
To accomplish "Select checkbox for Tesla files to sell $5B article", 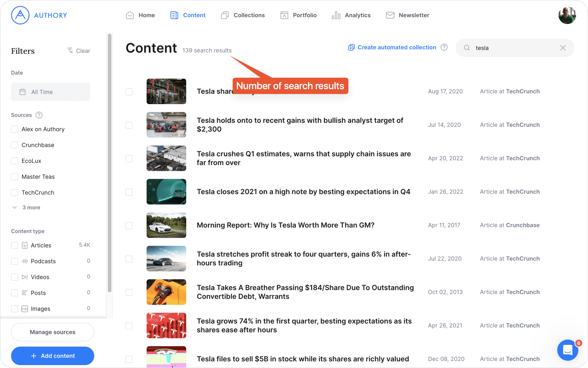I will click(x=129, y=359).
